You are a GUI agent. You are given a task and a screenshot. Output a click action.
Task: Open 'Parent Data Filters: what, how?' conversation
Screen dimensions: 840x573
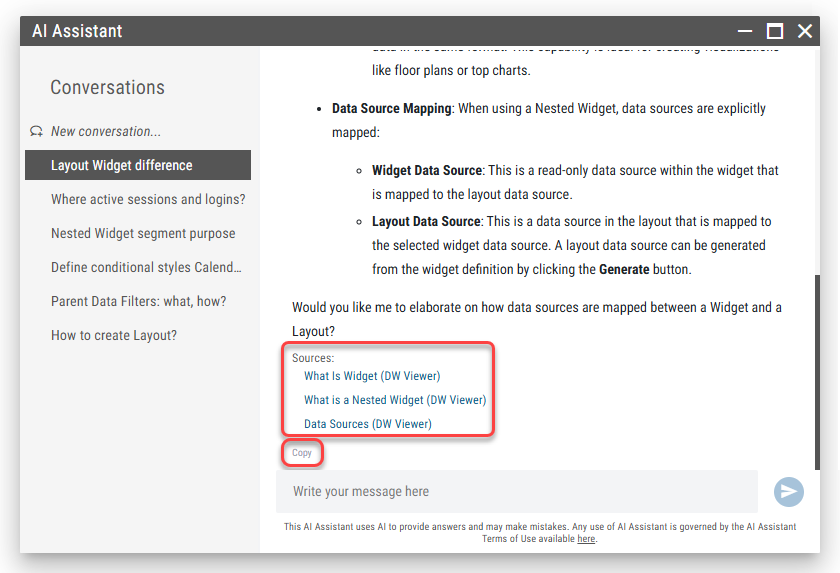click(138, 301)
